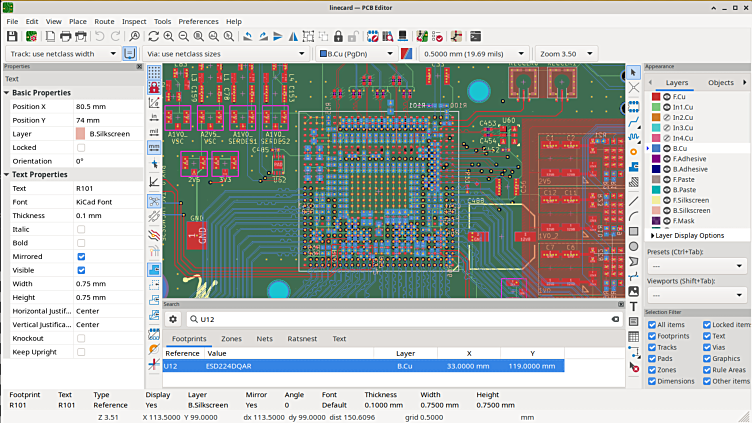752x423 pixels.
Task: Switch to the Nets tab in Search
Action: point(264,339)
